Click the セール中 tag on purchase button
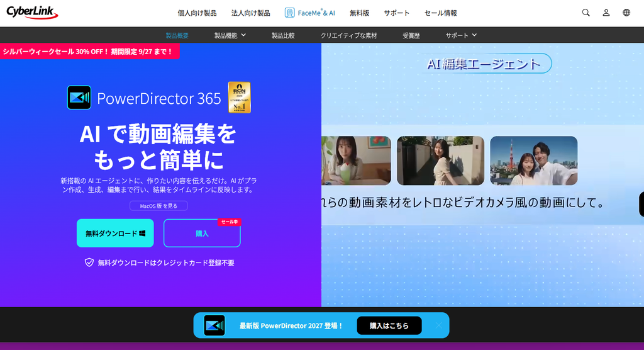644x350 pixels. pos(229,222)
